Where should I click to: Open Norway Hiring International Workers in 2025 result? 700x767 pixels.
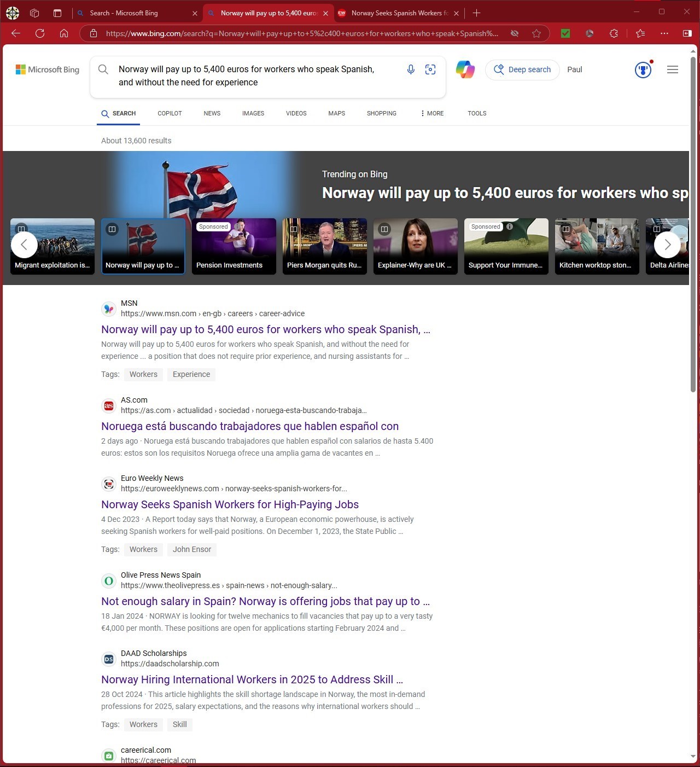[252, 679]
